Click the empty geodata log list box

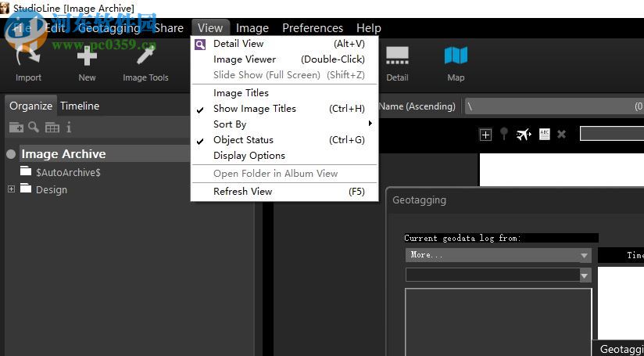tap(499, 322)
